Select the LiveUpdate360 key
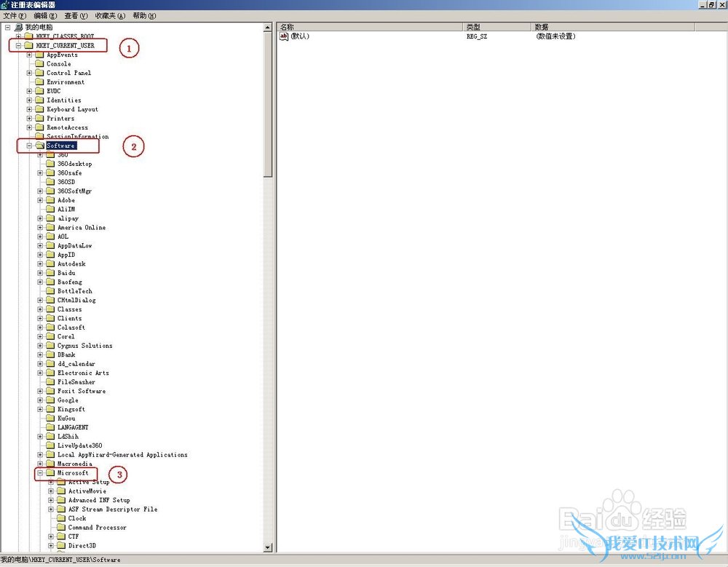This screenshot has height=567, width=728. [80, 445]
